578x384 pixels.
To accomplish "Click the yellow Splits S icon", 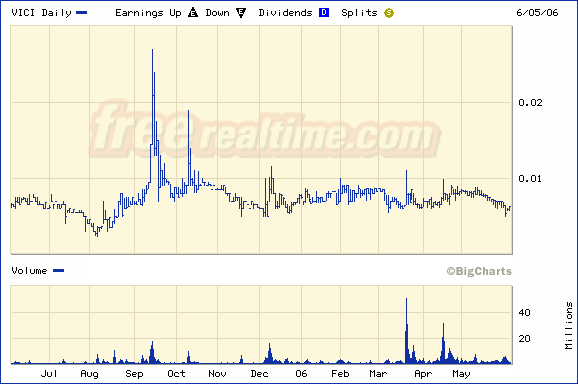I will click(x=389, y=13).
